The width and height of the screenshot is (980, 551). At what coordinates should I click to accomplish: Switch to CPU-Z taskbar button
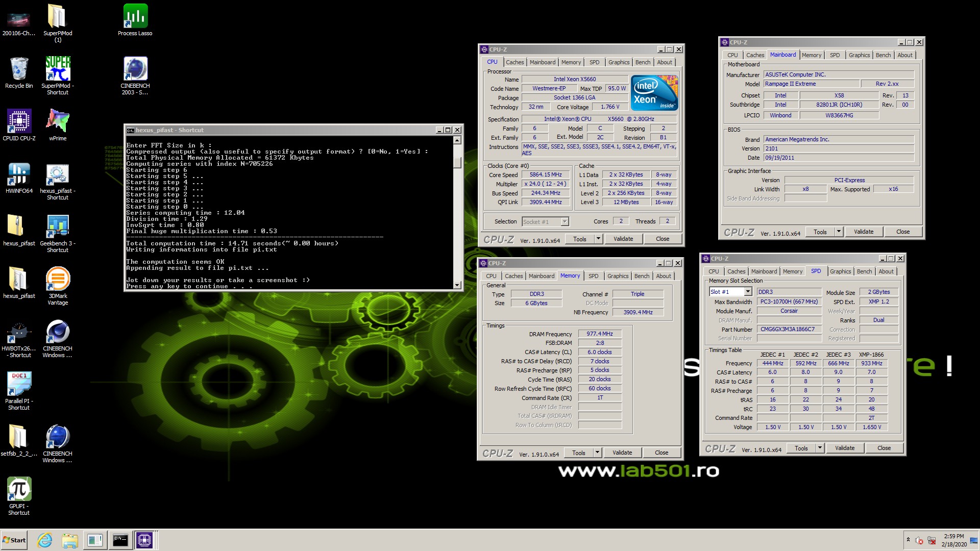144,540
